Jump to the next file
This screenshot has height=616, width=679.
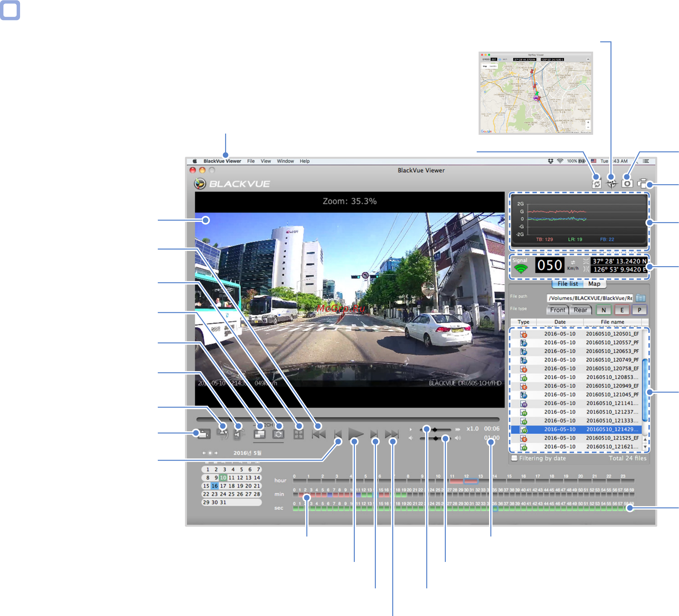click(x=392, y=434)
